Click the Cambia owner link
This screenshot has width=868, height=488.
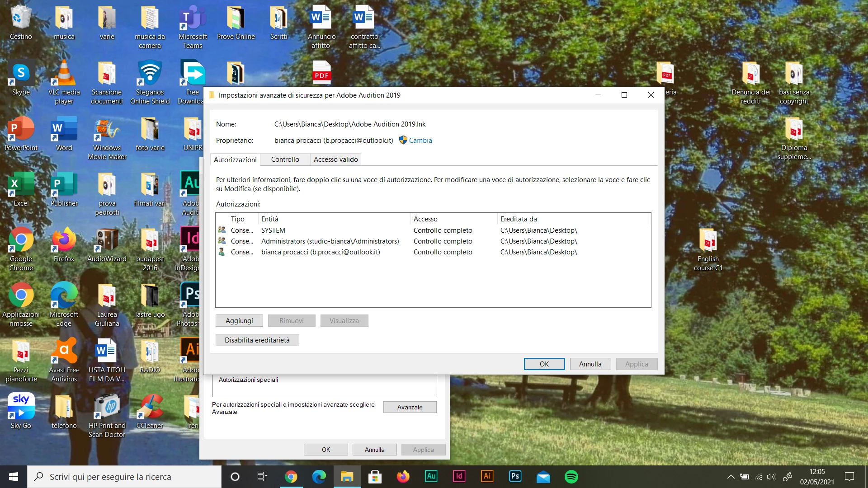(x=420, y=141)
